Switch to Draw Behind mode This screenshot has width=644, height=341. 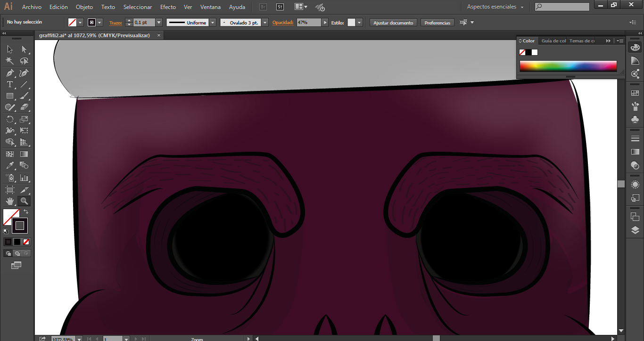coord(17,253)
